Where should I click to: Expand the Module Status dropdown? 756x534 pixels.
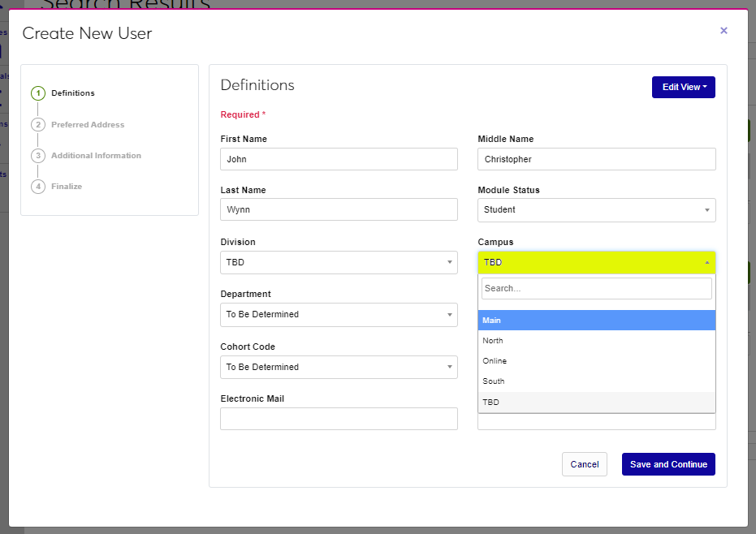pos(596,210)
